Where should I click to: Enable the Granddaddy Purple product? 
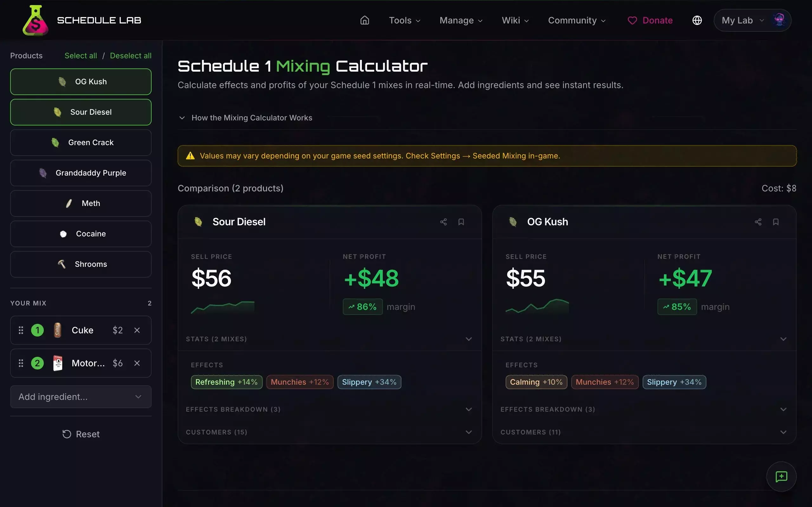click(x=81, y=173)
